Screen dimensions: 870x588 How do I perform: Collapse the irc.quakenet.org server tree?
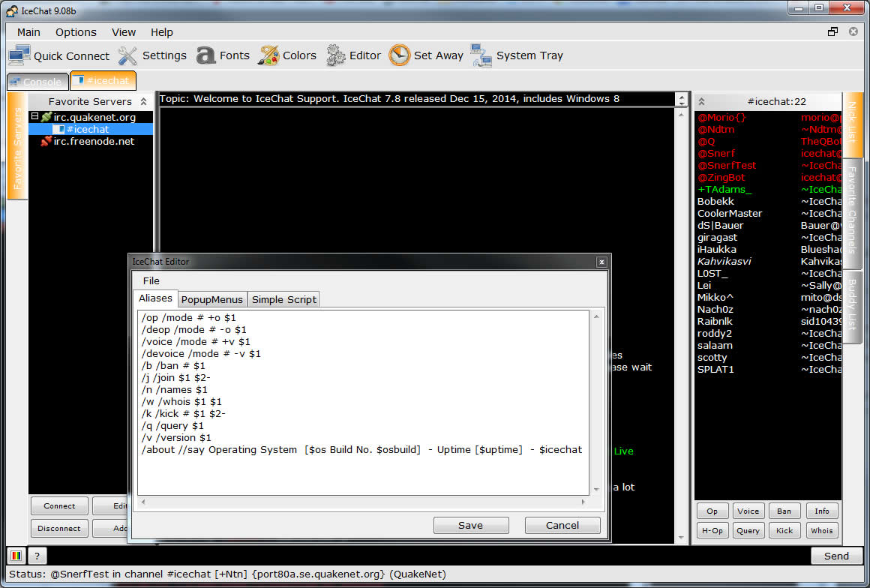[x=34, y=116]
